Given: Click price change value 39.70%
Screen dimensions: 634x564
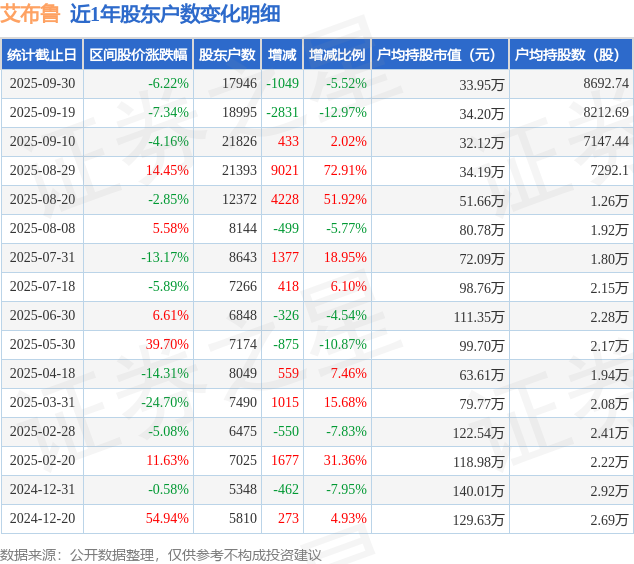Looking at the screenshot, I should pos(167,344).
